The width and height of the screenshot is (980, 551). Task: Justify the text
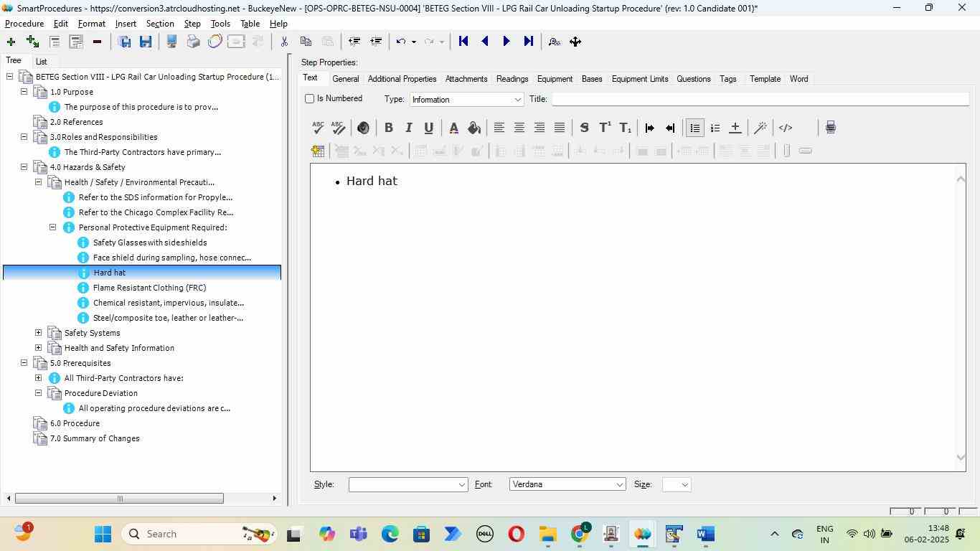559,128
